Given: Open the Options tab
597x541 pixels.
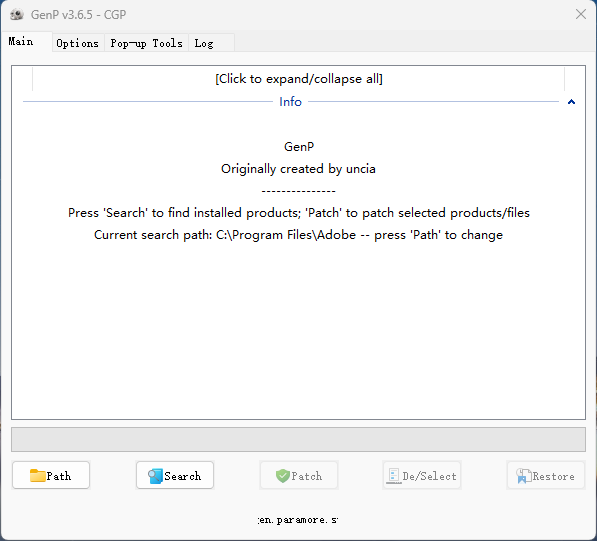Looking at the screenshot, I should tap(78, 43).
